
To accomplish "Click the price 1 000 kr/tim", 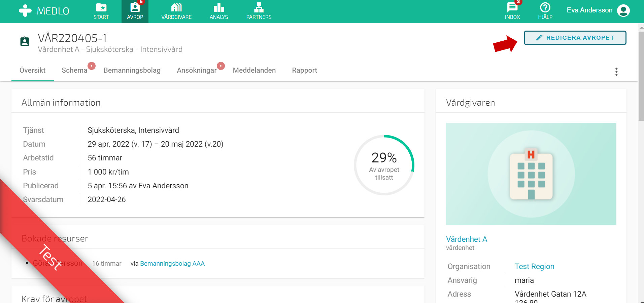I will 108,172.
